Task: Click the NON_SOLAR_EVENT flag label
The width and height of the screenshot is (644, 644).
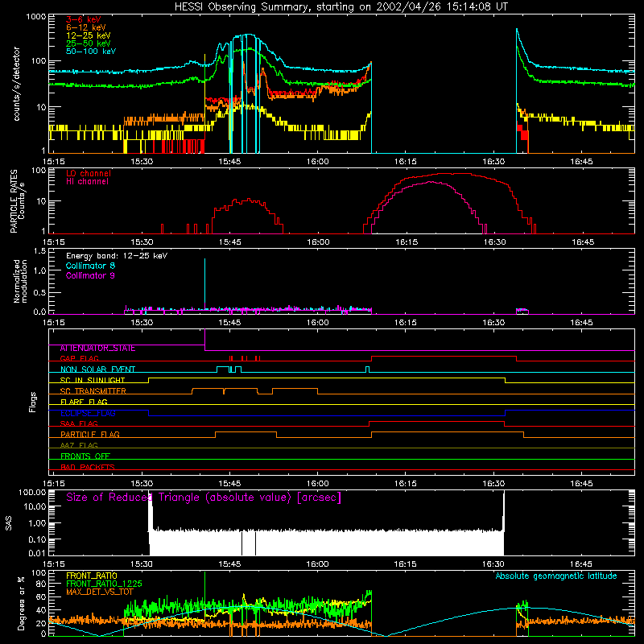Action: pos(97,369)
